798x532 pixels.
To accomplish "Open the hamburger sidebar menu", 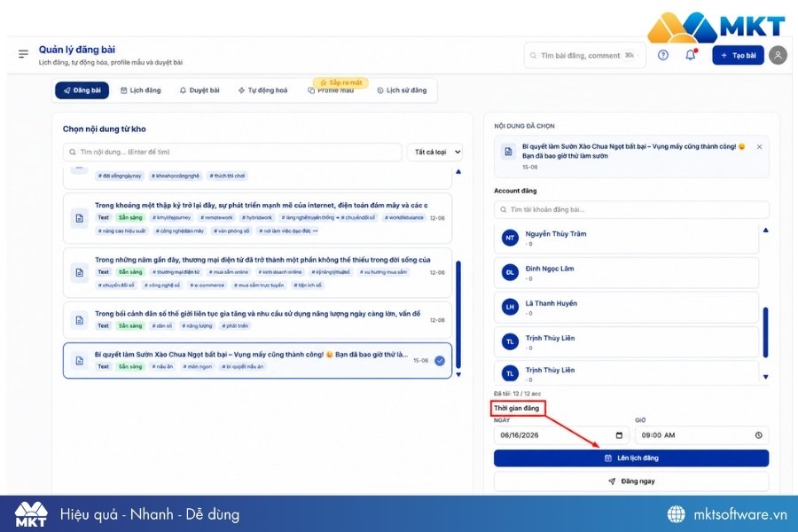I will (x=23, y=54).
